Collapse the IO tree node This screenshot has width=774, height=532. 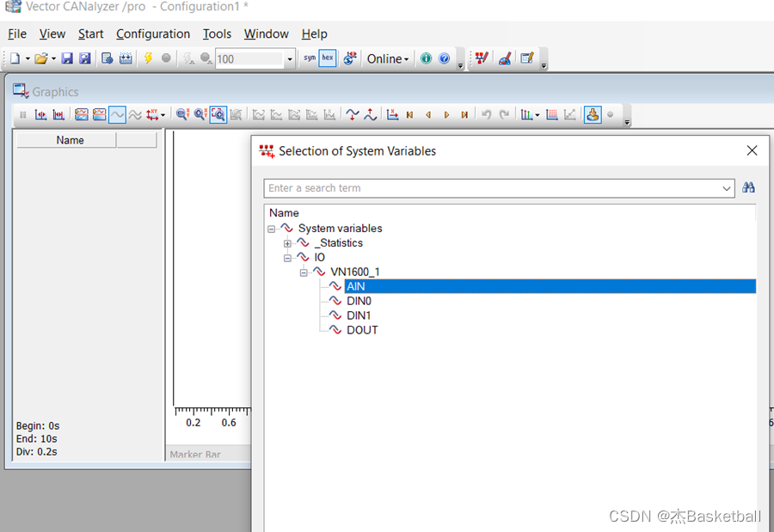pyautogui.click(x=287, y=258)
